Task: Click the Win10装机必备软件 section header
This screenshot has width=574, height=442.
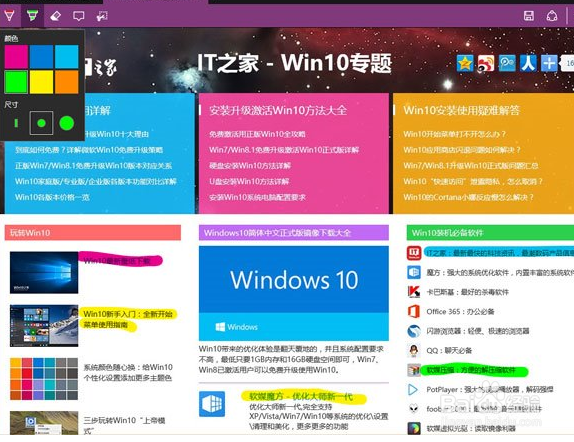Action: click(490, 233)
